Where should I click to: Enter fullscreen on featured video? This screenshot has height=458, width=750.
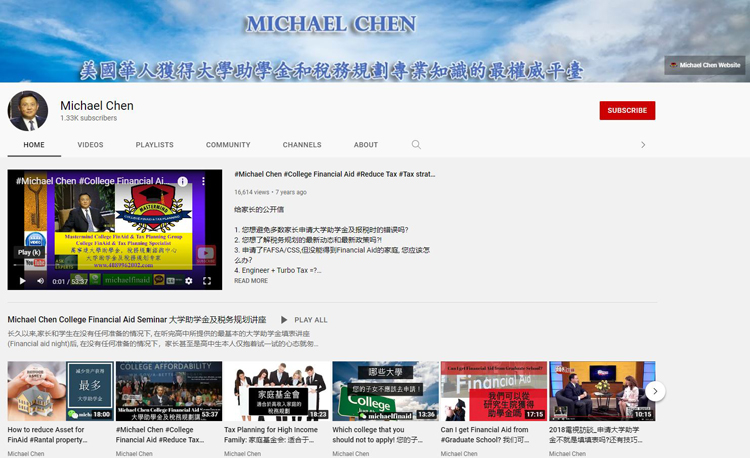click(x=208, y=281)
